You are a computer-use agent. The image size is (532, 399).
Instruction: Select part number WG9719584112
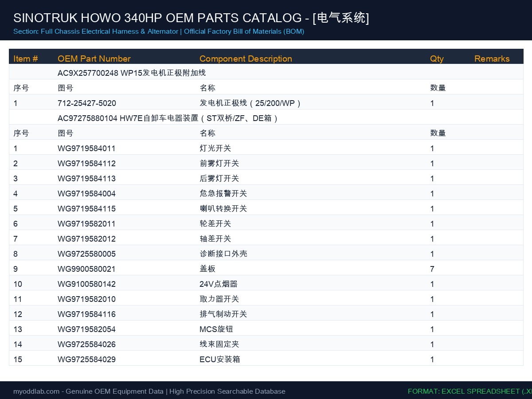(86, 164)
